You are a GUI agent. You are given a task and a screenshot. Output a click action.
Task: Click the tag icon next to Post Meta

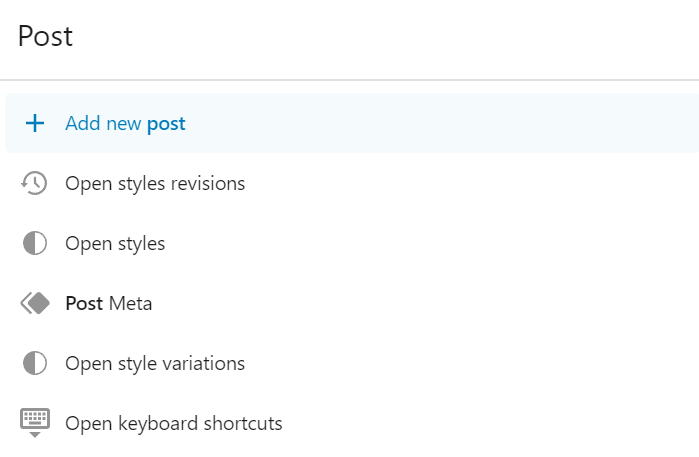pos(35,304)
